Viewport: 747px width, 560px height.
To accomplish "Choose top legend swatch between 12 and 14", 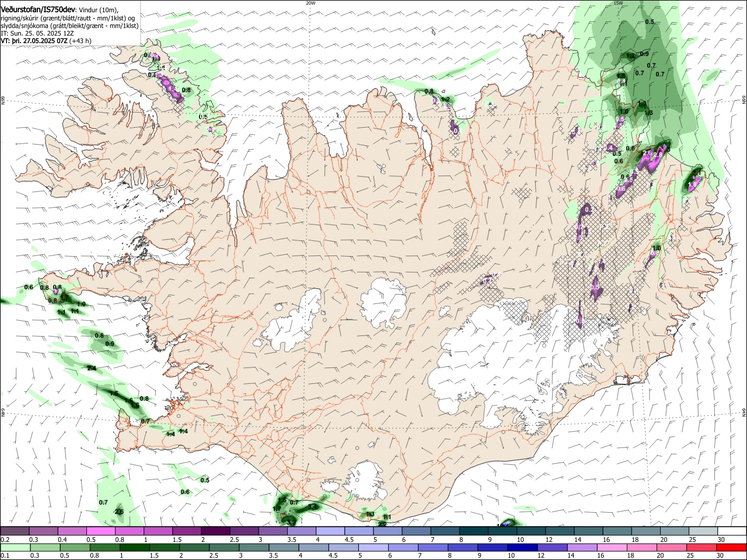I will pyautogui.click(x=560, y=531).
